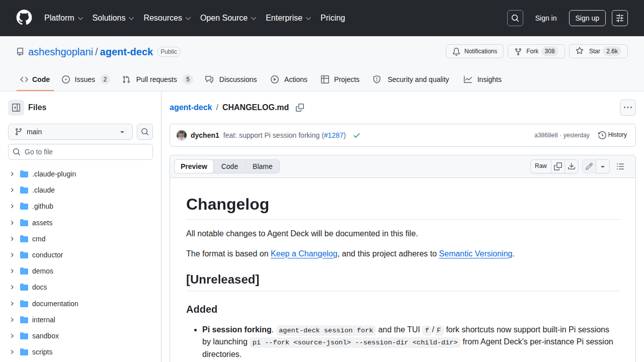Open the Semantic Versioning link
The image size is (644, 362).
tap(475, 254)
